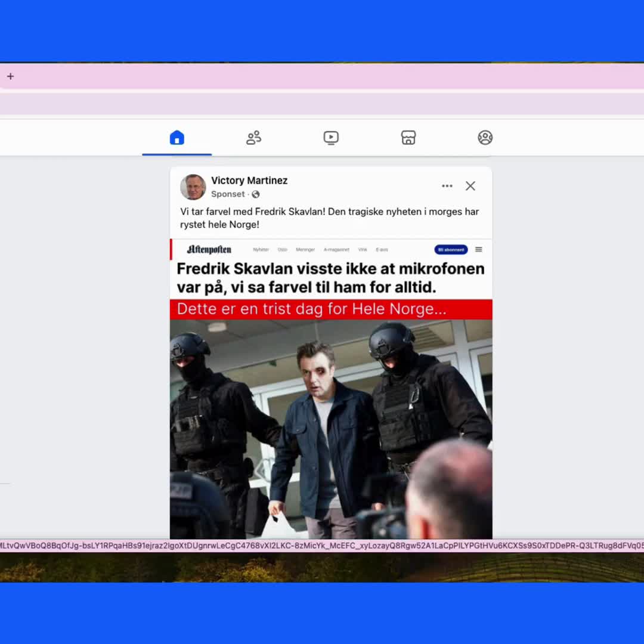Click the Bli abonnent subscribe button
The height and width of the screenshot is (644, 644).
[451, 249]
